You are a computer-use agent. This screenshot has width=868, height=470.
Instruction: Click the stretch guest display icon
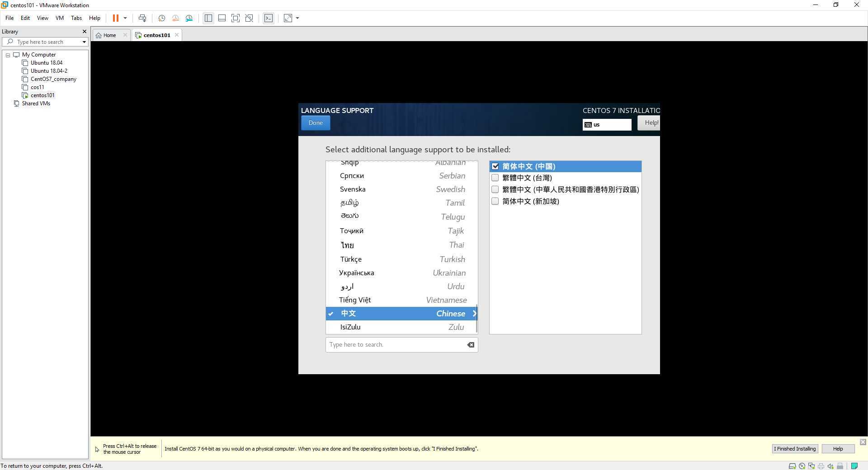pos(288,18)
